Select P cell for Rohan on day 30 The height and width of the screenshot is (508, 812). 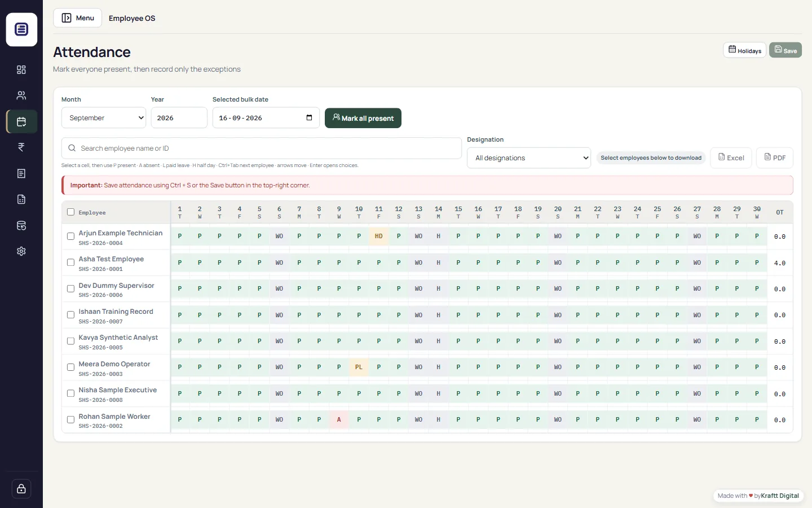point(757,419)
